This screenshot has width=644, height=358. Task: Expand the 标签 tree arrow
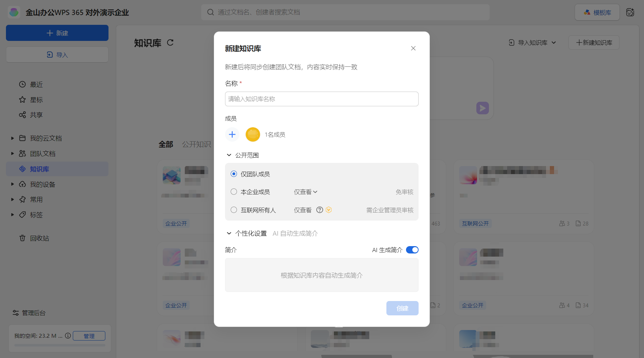12,215
